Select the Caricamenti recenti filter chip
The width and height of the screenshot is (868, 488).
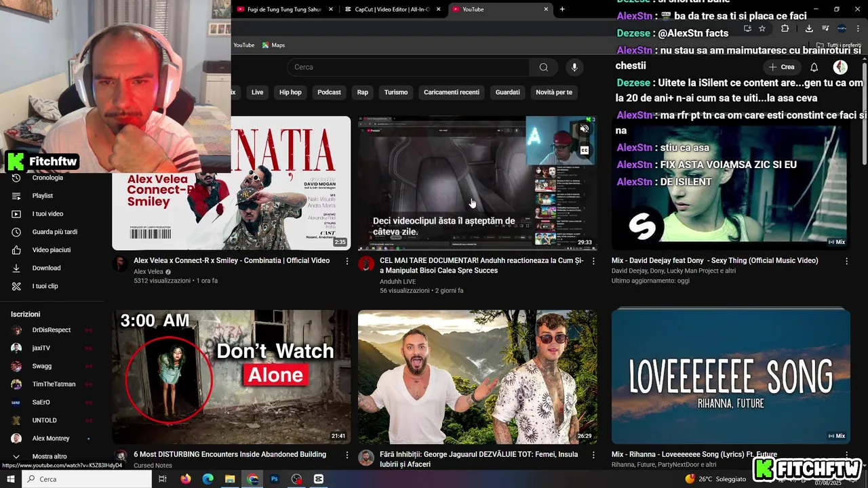(452, 92)
